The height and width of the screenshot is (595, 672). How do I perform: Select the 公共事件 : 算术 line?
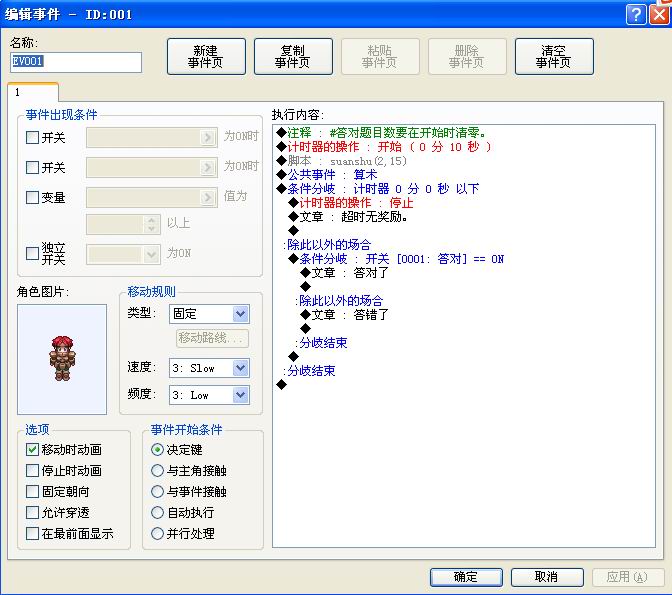tap(327, 175)
